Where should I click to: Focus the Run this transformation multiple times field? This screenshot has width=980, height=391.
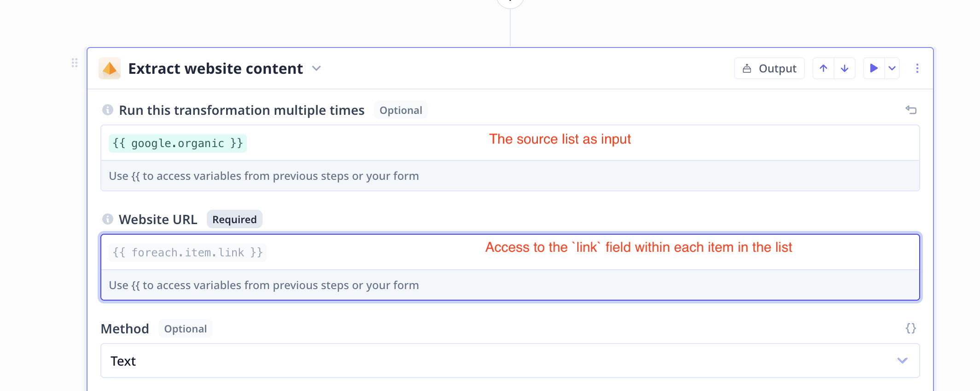click(510, 143)
